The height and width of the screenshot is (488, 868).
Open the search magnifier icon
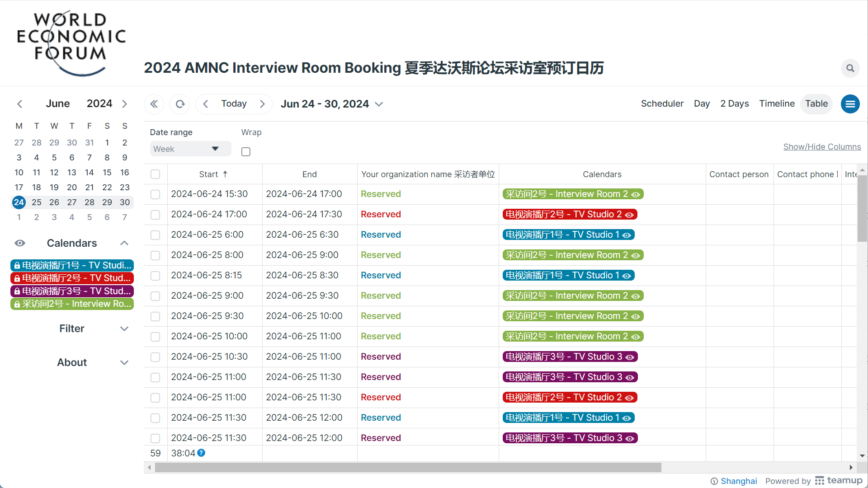(x=850, y=68)
